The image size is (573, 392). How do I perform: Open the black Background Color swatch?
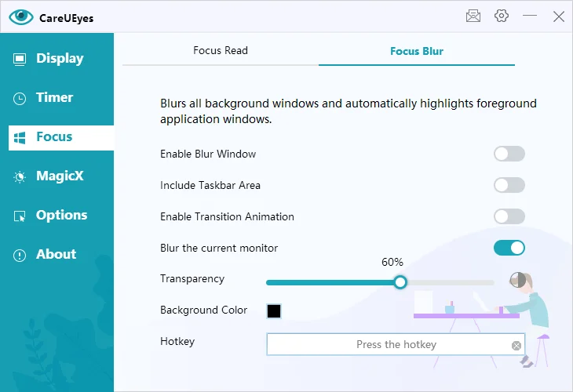(x=274, y=310)
